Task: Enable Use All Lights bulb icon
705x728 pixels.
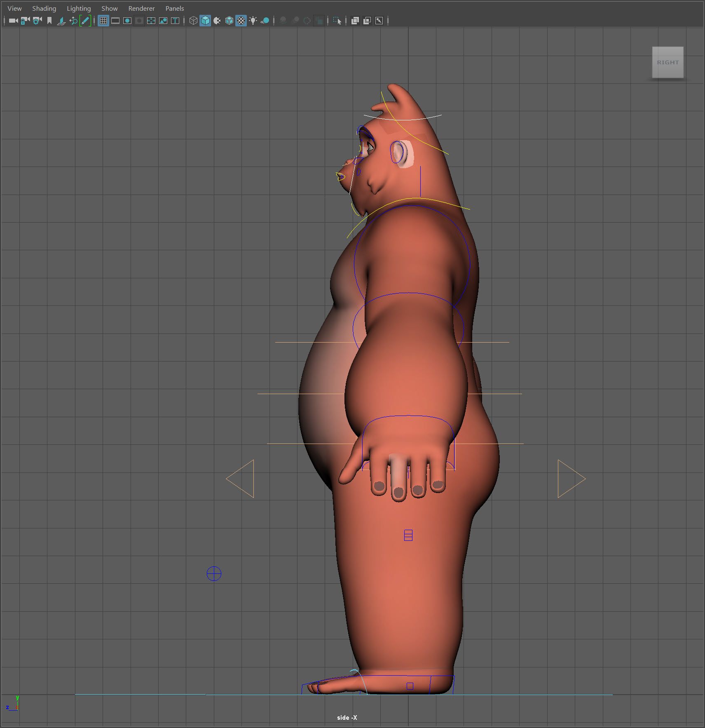Action: coord(253,21)
